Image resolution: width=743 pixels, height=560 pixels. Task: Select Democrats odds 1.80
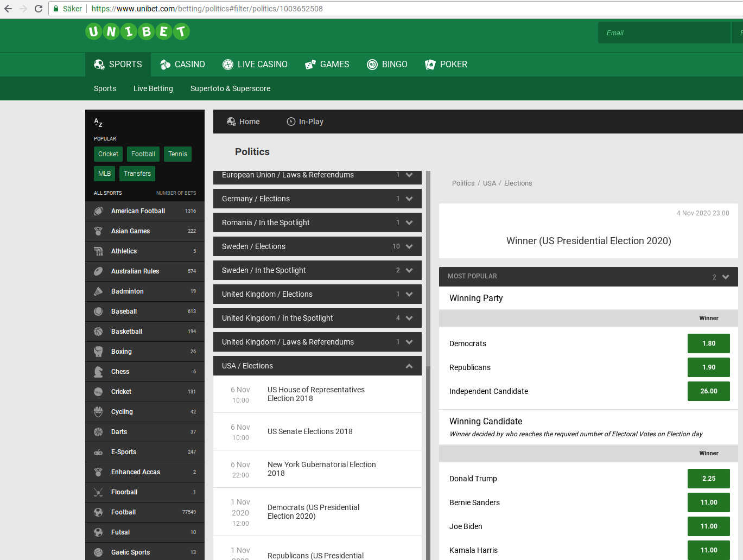708,343
